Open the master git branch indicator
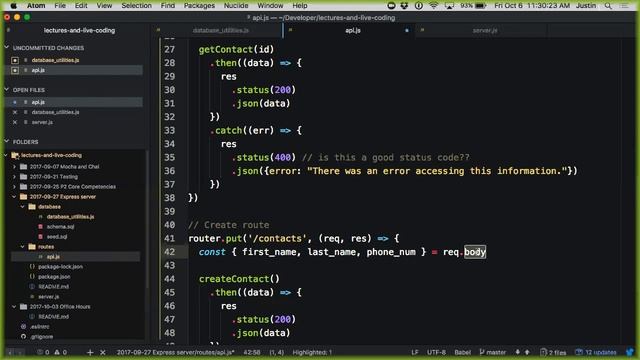The image size is (640, 360). coord(493,352)
